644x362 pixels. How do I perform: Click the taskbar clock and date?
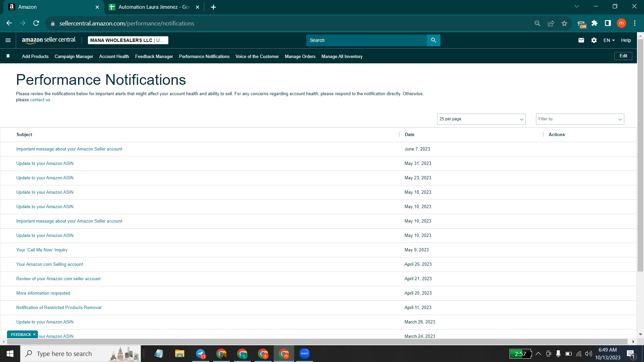click(x=608, y=354)
